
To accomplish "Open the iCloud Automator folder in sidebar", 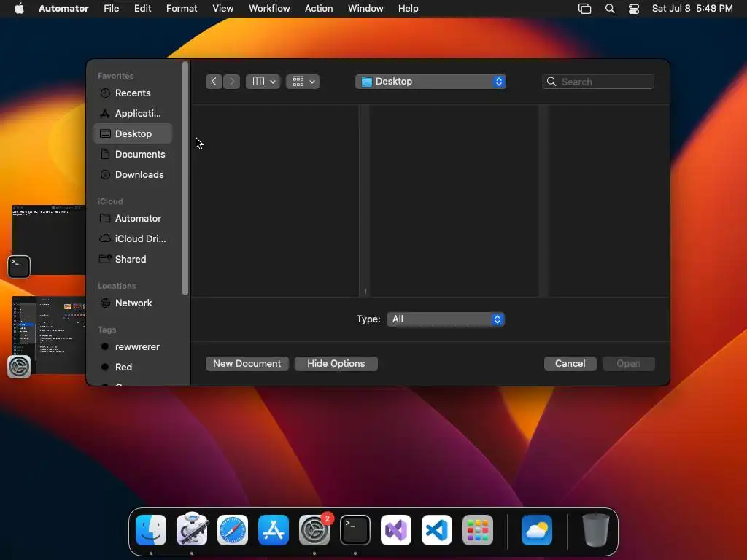I will click(133, 219).
